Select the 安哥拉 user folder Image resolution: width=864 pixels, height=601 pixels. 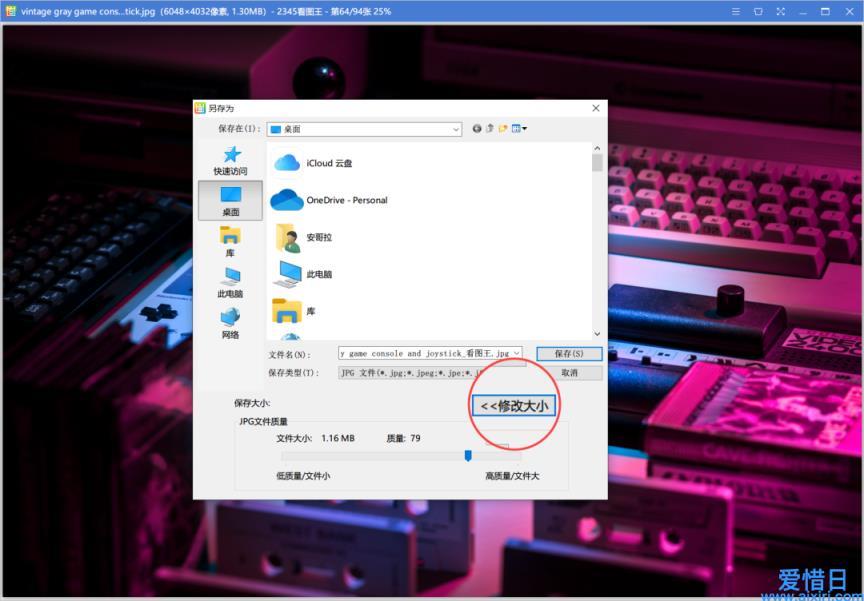click(x=318, y=237)
